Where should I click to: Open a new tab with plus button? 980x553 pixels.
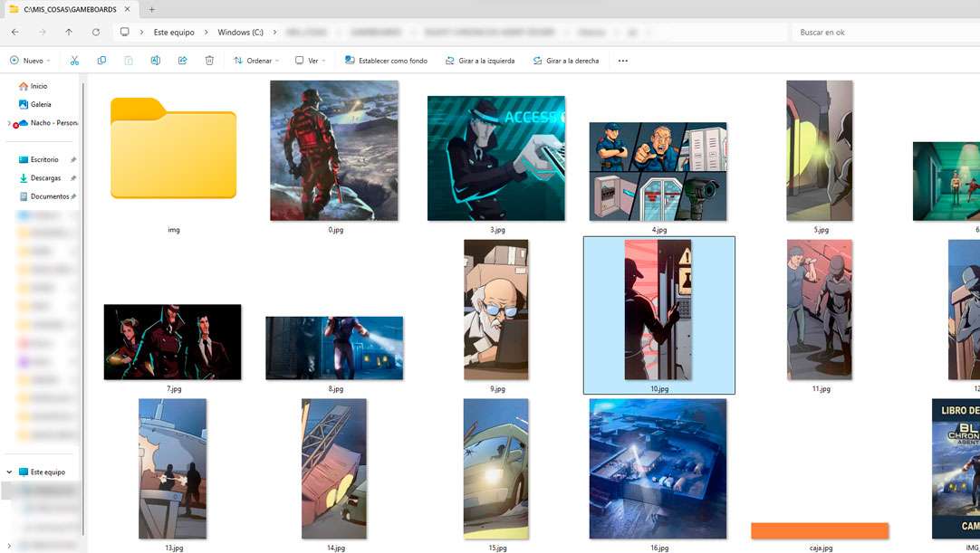pyautogui.click(x=152, y=9)
